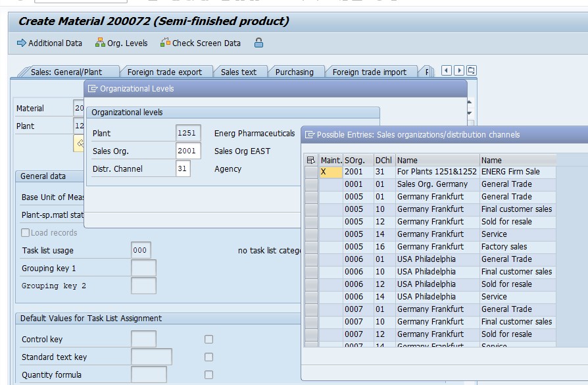This screenshot has height=385, width=588.
Task: Open the Sales text tab
Action: pos(239,72)
